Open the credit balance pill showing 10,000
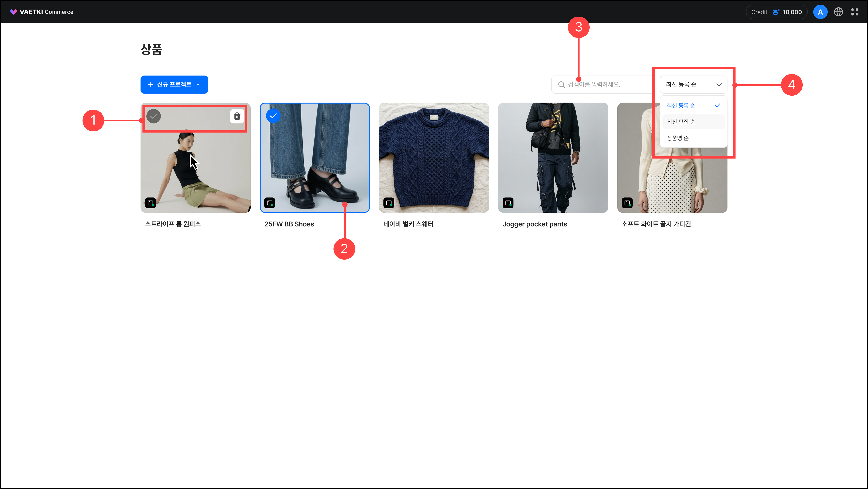868x489 pixels. (776, 12)
